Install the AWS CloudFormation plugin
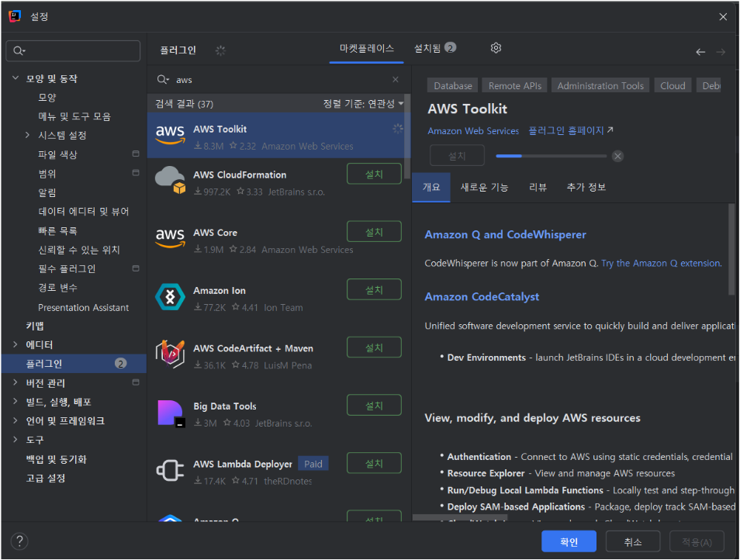This screenshot has width=740, height=560. (x=374, y=174)
